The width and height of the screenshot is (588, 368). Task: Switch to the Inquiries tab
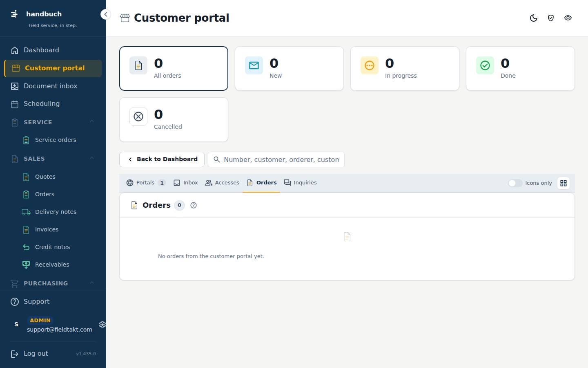pos(301,183)
